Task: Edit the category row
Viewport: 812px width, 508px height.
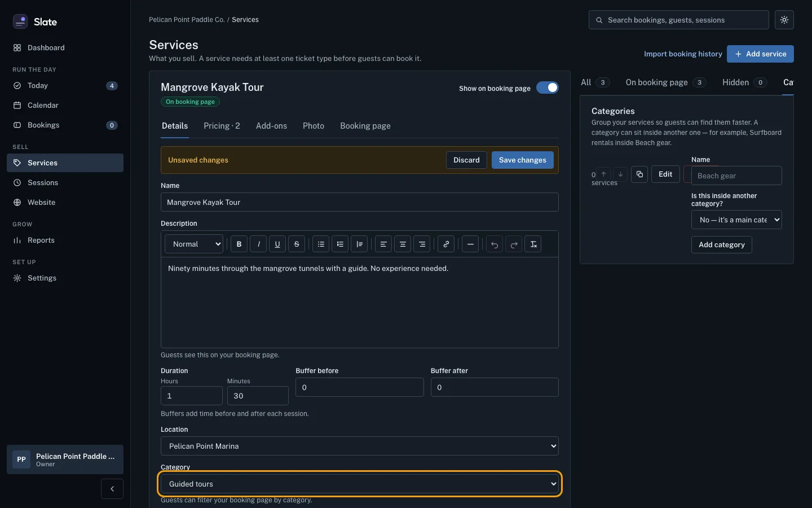Action: coord(665,174)
